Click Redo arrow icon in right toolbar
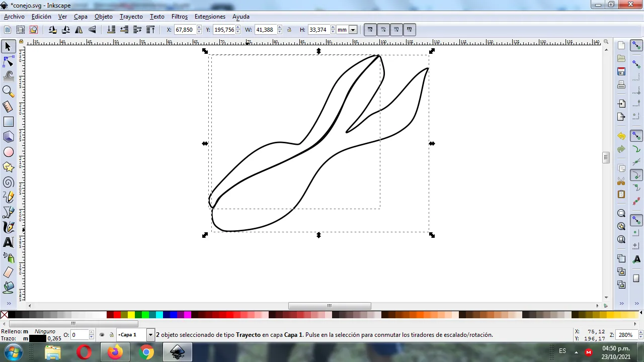Viewport: 644px width, 362px height. 621,149
